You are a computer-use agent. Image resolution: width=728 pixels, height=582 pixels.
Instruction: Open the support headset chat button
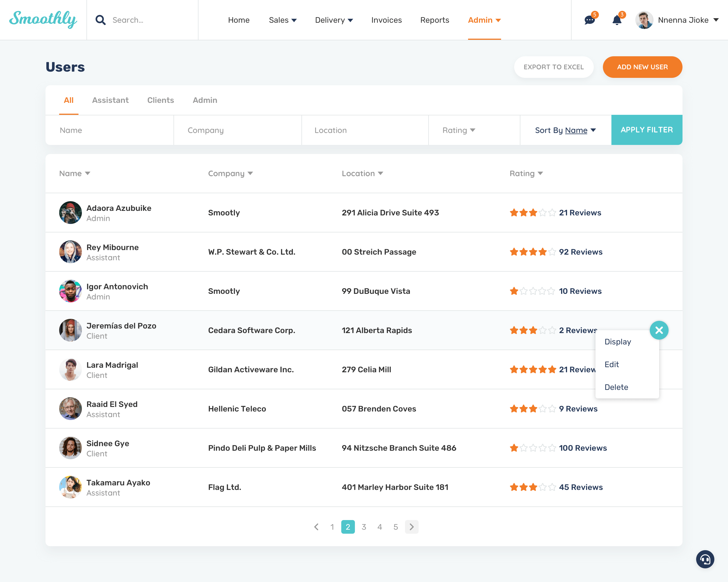(705, 559)
